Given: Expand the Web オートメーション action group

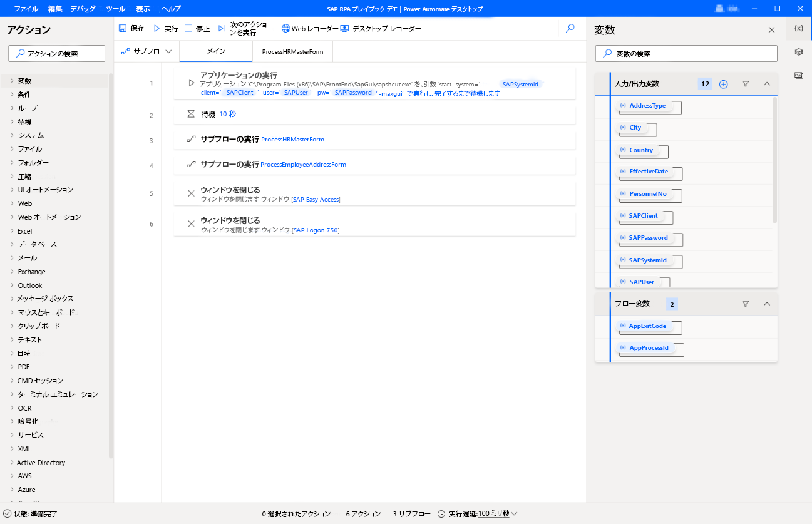Looking at the screenshot, I should click(12, 217).
